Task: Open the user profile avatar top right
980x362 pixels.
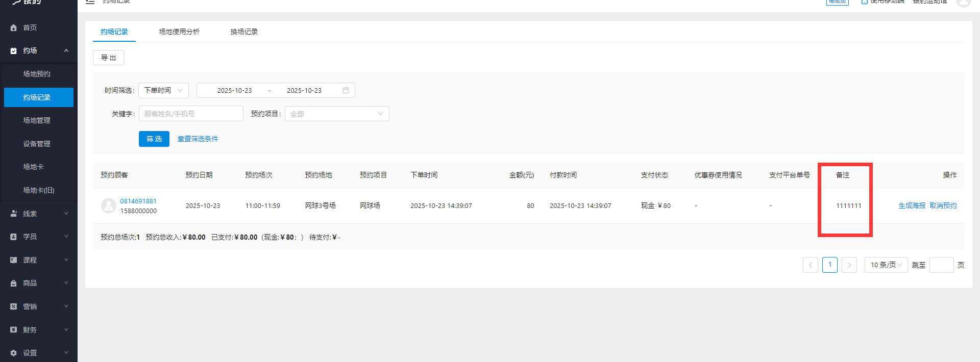Action: [963, 2]
